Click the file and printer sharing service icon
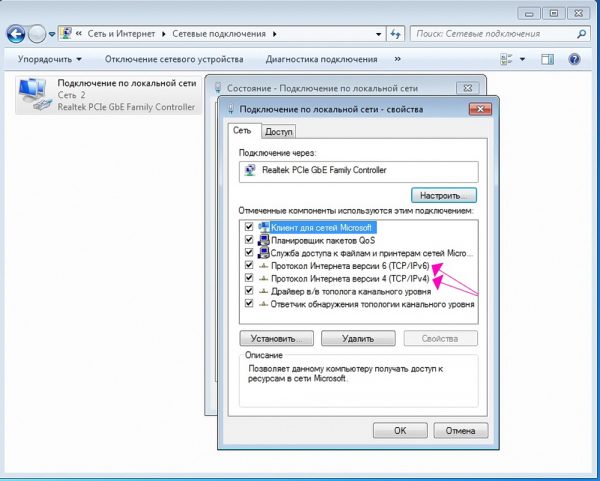600x481 pixels. [264, 253]
